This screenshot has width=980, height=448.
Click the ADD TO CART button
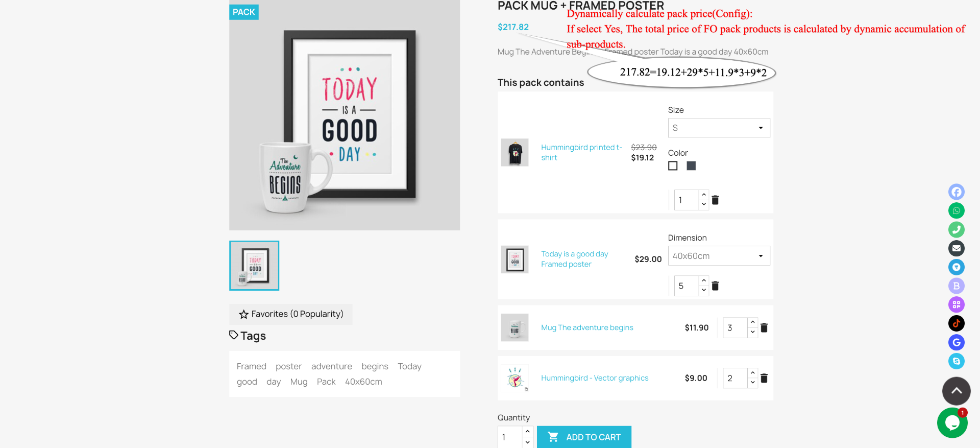click(x=584, y=437)
